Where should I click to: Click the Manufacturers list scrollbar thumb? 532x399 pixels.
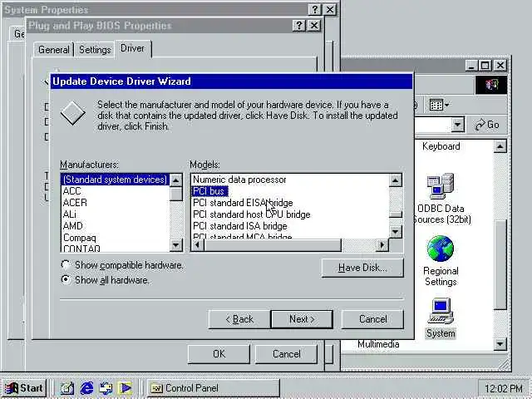coord(176,194)
